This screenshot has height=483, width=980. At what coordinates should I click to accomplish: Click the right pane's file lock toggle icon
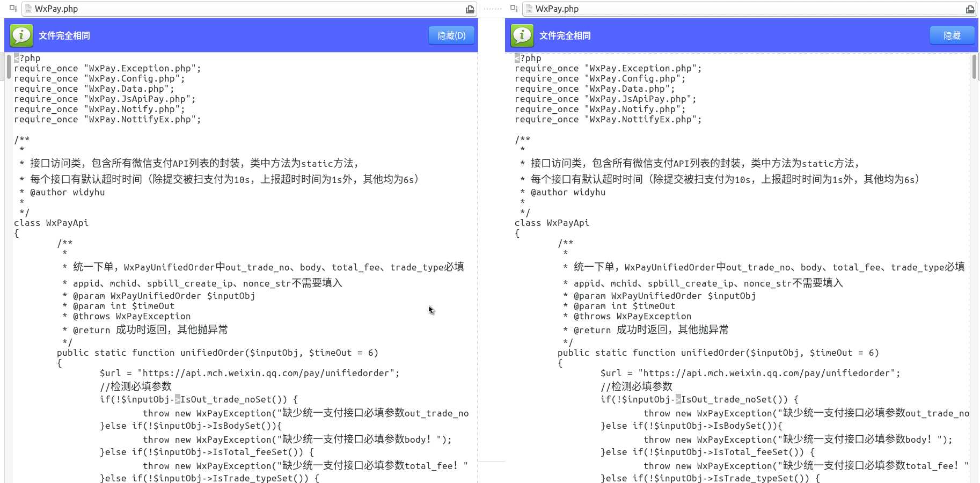514,9
